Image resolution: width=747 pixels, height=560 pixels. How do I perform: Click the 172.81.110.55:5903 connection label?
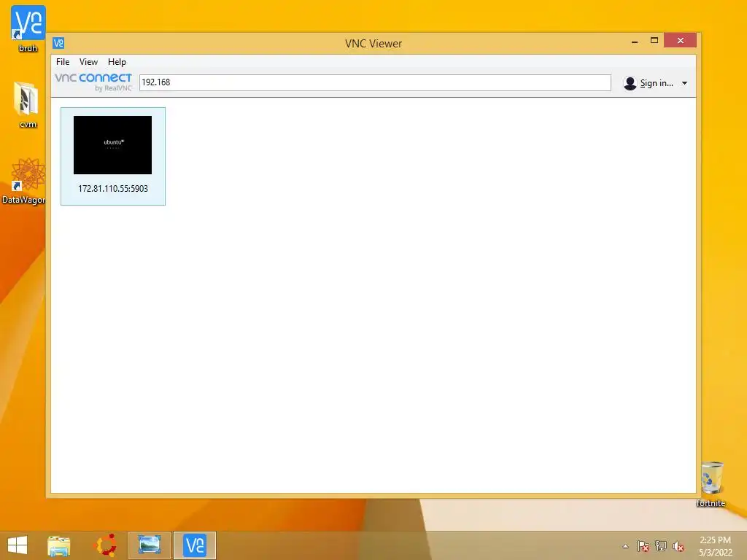pos(113,189)
